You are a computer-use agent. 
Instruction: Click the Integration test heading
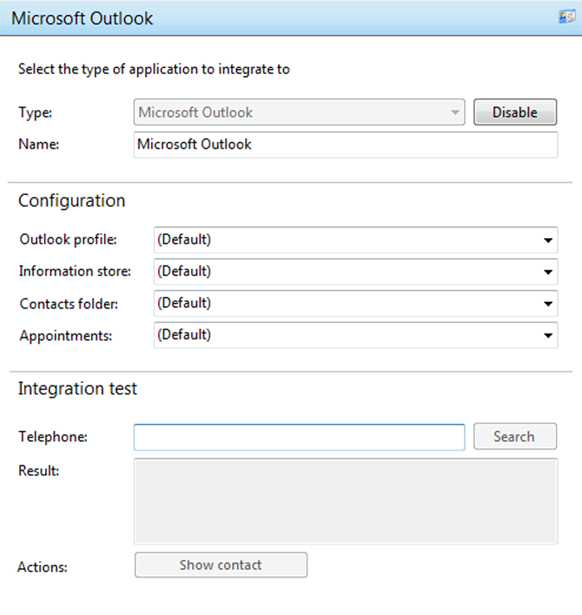click(78, 389)
